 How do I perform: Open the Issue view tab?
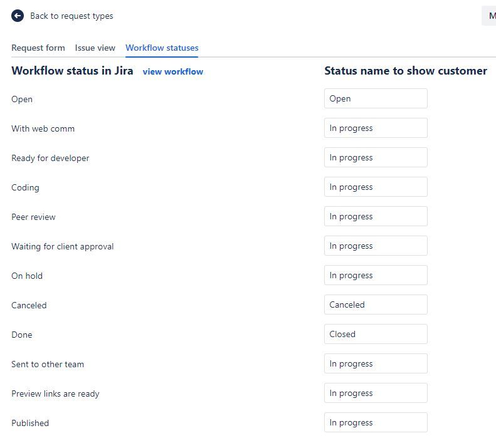[x=95, y=48]
